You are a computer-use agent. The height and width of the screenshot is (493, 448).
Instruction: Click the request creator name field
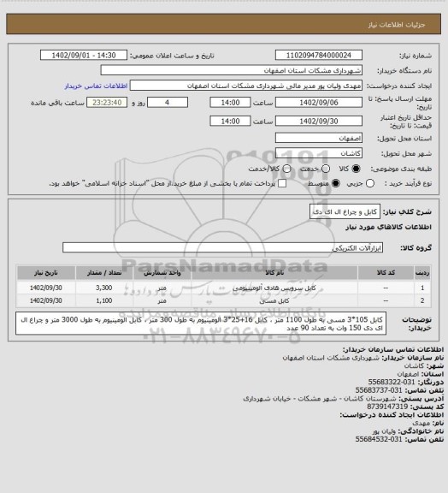coord(246,86)
